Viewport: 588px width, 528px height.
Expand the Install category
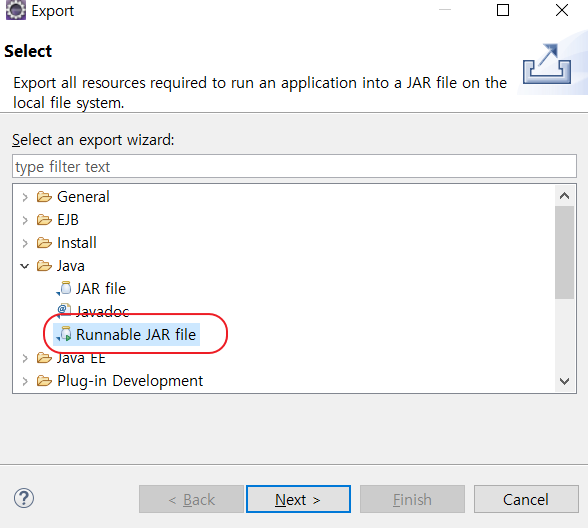[25, 243]
